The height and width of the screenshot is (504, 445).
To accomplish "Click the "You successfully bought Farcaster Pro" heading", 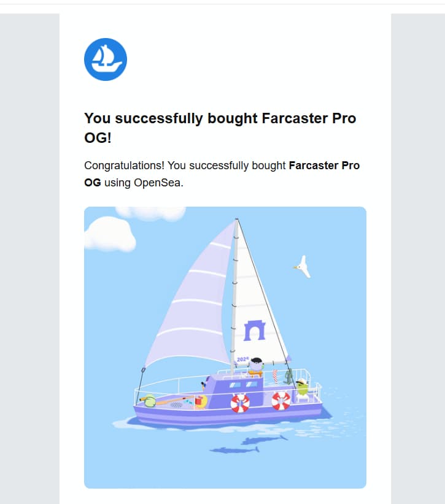I will [220, 118].
